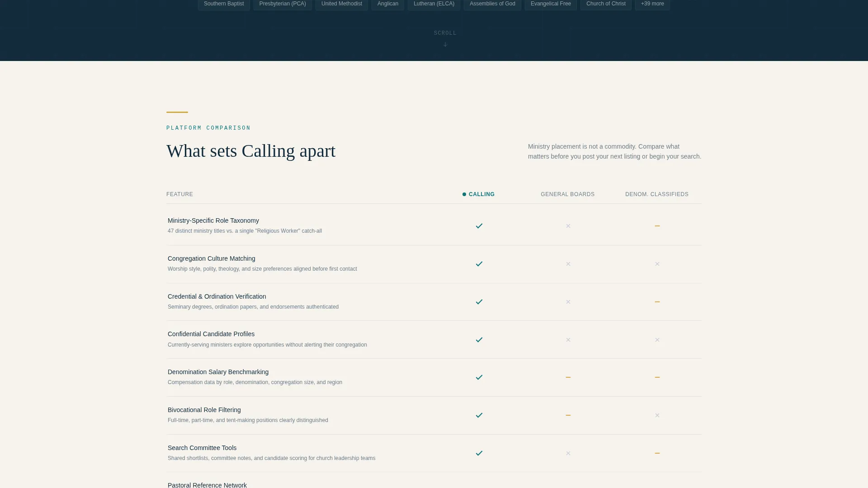Click the Denom. Classifieds dash for Denomination Salary Benchmarking
This screenshot has height=488, width=868.
[x=657, y=377]
